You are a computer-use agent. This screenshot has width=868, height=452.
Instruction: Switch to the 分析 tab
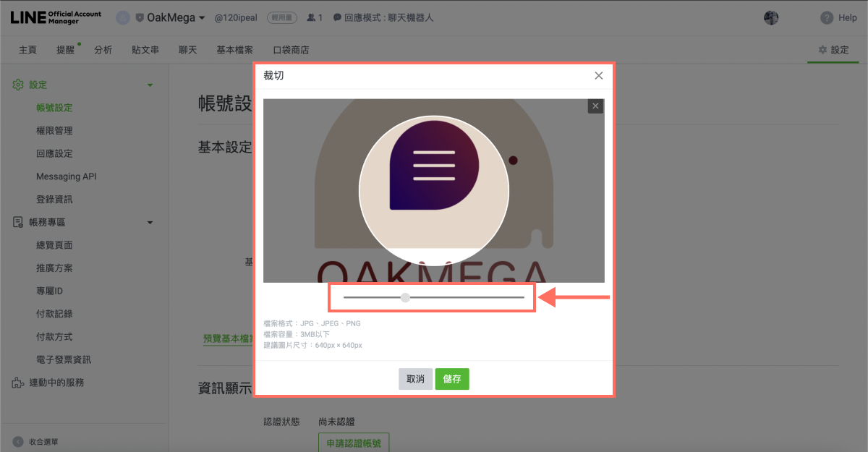[x=103, y=50]
